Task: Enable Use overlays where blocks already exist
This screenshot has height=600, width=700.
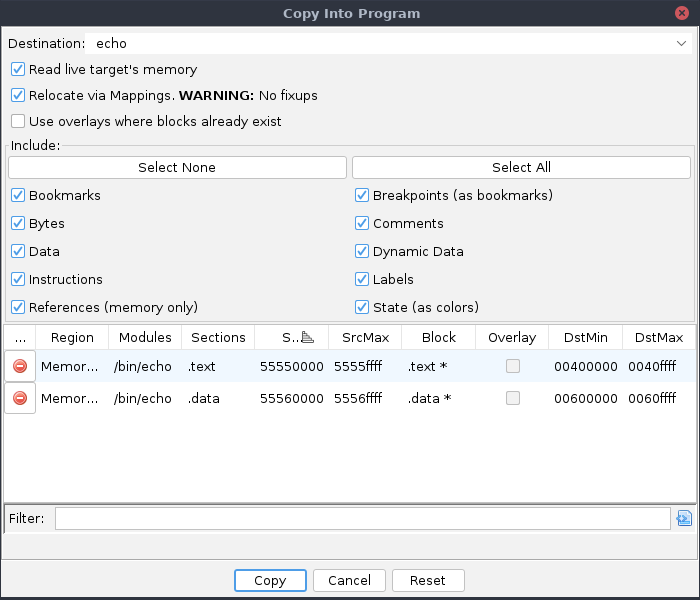Action: (18, 122)
